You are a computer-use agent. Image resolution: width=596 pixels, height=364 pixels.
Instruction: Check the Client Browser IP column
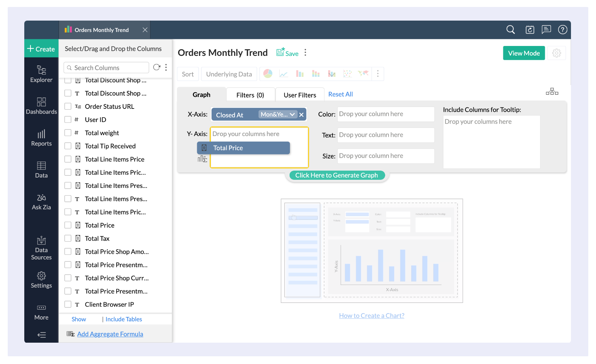pyautogui.click(x=68, y=304)
